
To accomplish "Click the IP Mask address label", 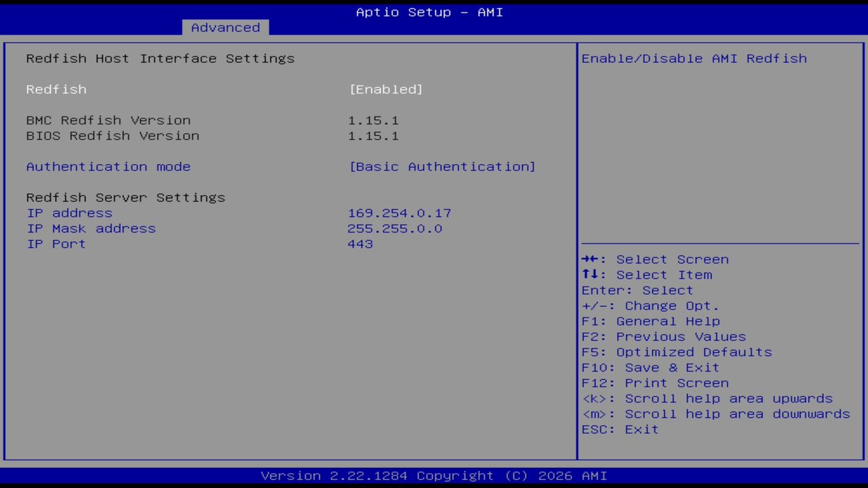I will 91,228.
